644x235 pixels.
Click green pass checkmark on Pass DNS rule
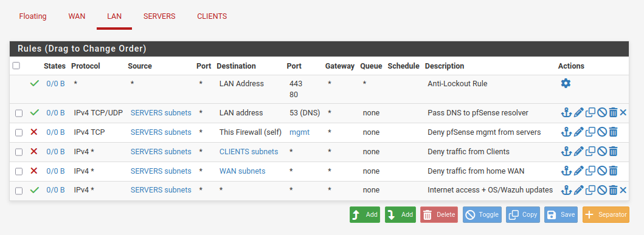35,113
